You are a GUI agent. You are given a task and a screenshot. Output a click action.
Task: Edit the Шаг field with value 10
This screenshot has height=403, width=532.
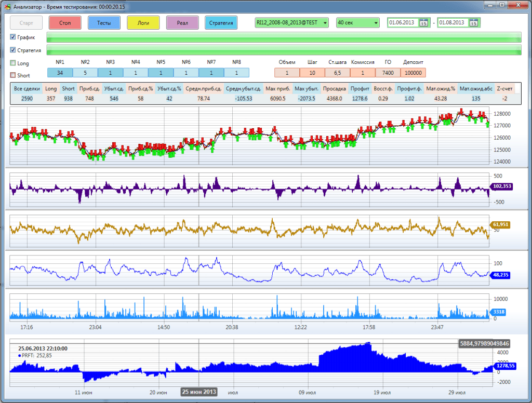pos(312,73)
